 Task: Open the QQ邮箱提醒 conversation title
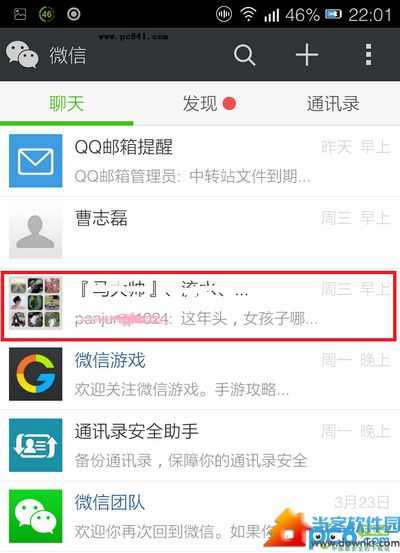pos(123,147)
